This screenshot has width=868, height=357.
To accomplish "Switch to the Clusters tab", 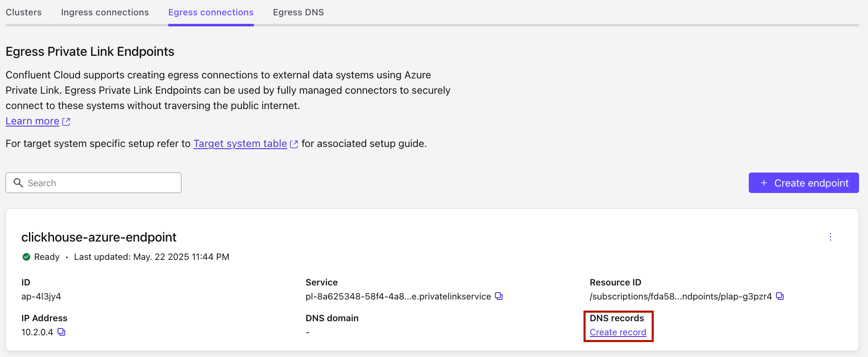I will click(x=24, y=12).
